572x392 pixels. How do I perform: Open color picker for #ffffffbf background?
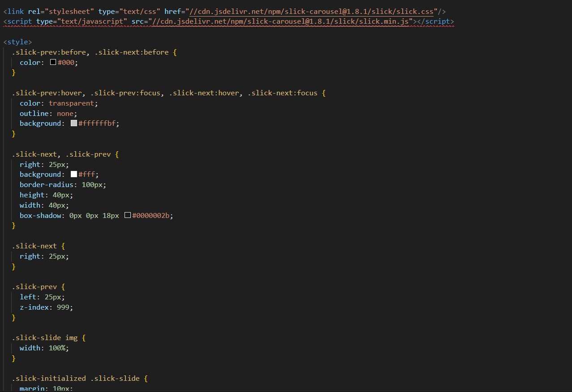click(x=74, y=124)
